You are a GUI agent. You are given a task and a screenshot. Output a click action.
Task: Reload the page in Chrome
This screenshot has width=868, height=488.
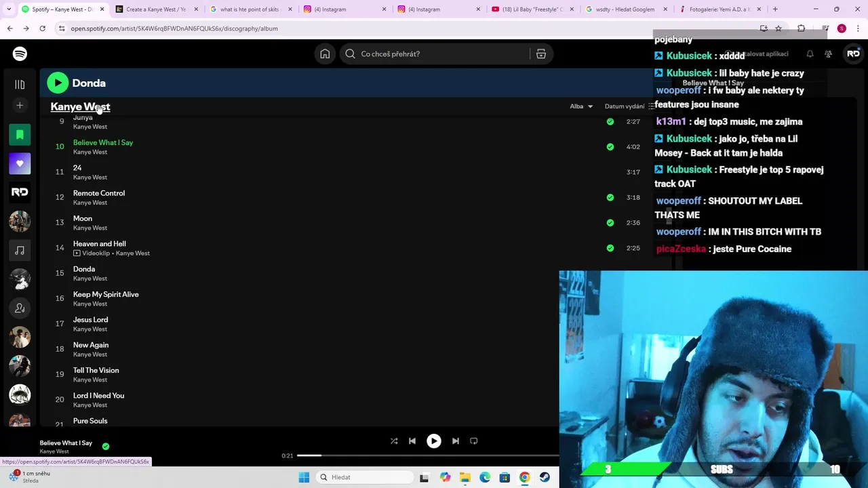tap(42, 28)
